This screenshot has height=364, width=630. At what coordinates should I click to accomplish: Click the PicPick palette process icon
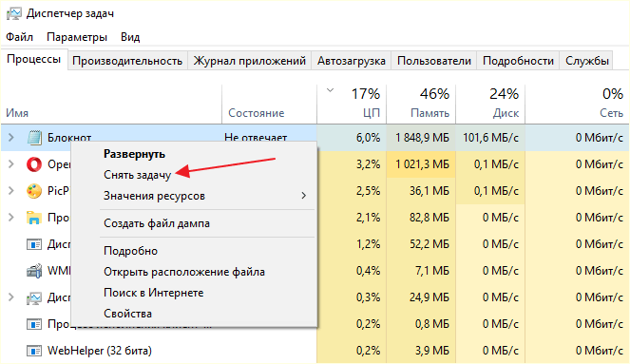(34, 191)
